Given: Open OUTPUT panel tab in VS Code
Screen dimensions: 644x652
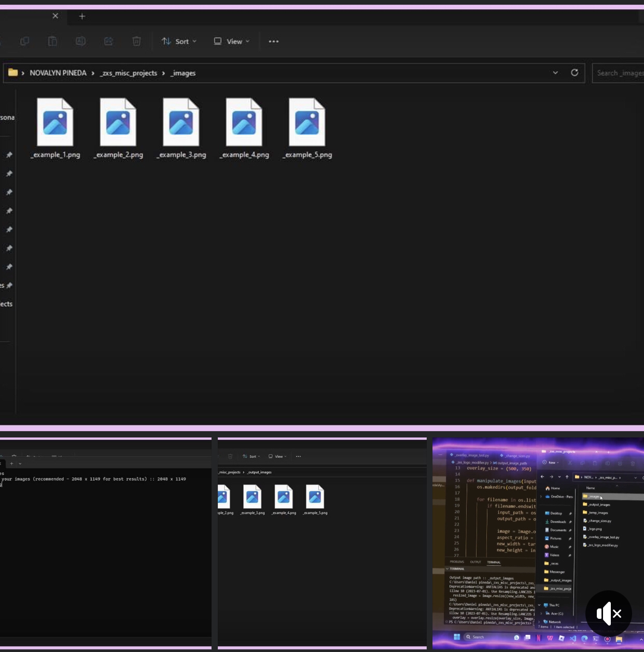Looking at the screenshot, I should click(x=475, y=562).
